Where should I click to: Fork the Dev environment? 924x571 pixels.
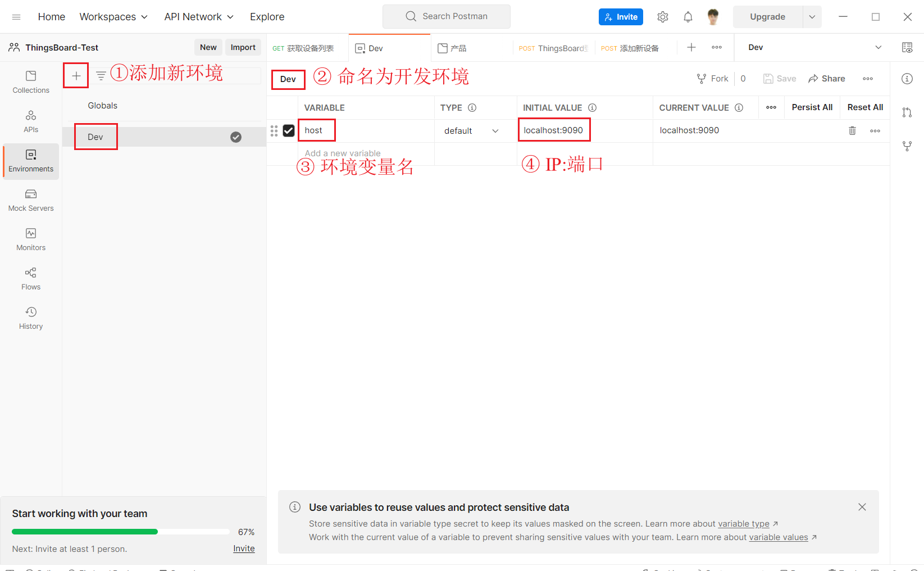(x=712, y=79)
